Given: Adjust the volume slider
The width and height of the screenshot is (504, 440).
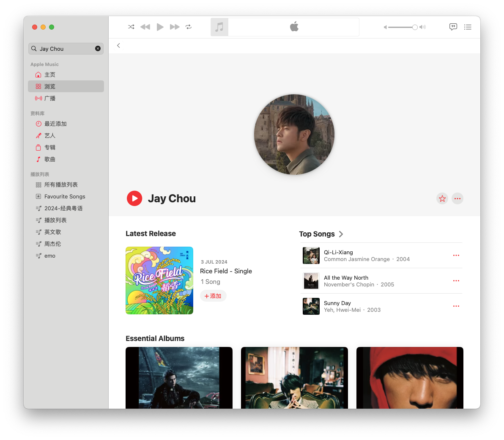Looking at the screenshot, I should tap(403, 27).
